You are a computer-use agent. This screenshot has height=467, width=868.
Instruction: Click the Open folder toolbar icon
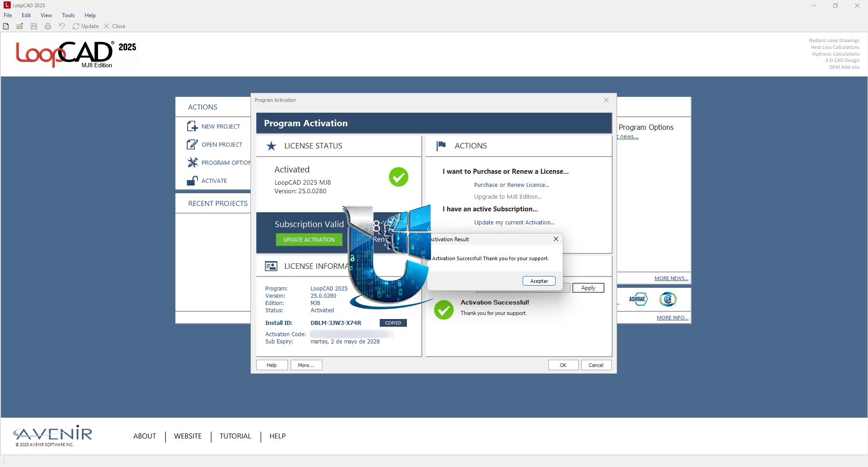pos(20,26)
